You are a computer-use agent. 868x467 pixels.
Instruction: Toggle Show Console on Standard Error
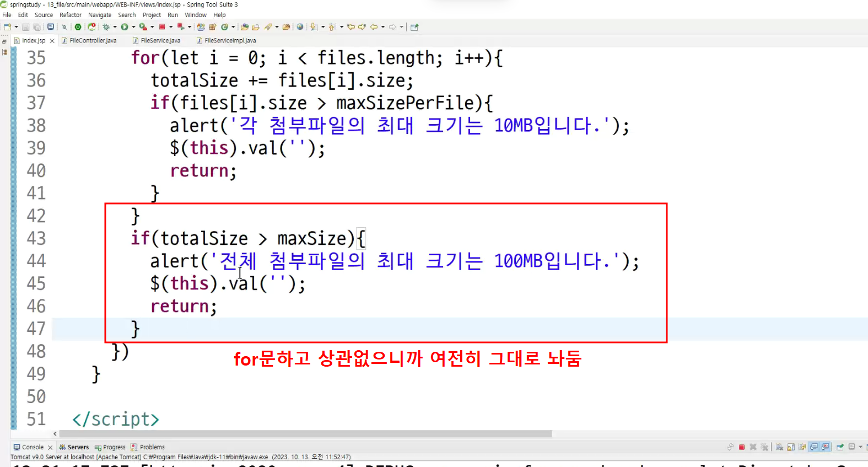(x=825, y=447)
